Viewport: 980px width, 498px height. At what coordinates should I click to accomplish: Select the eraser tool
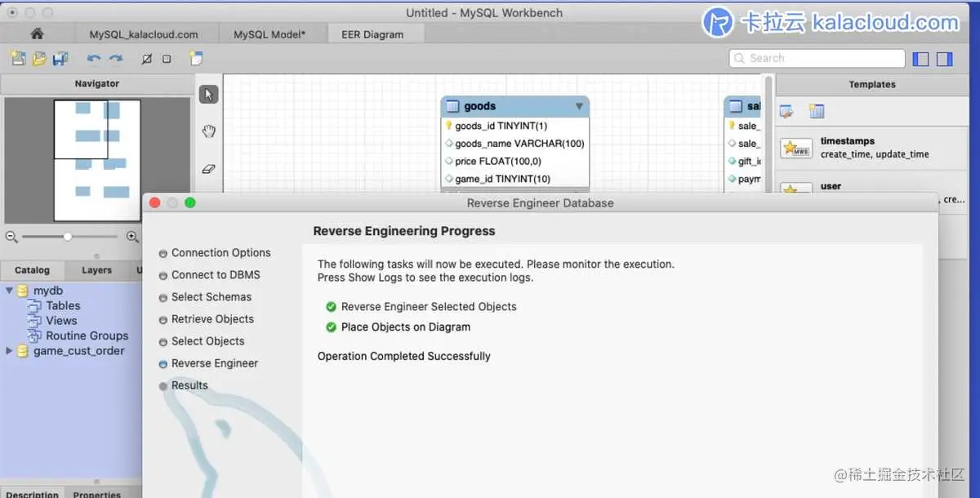(x=208, y=169)
